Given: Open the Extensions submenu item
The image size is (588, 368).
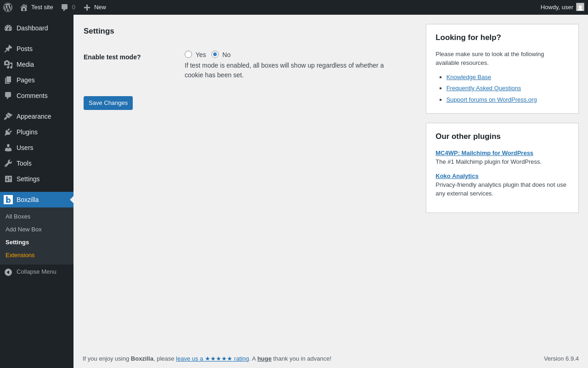Looking at the screenshot, I should [20, 255].
